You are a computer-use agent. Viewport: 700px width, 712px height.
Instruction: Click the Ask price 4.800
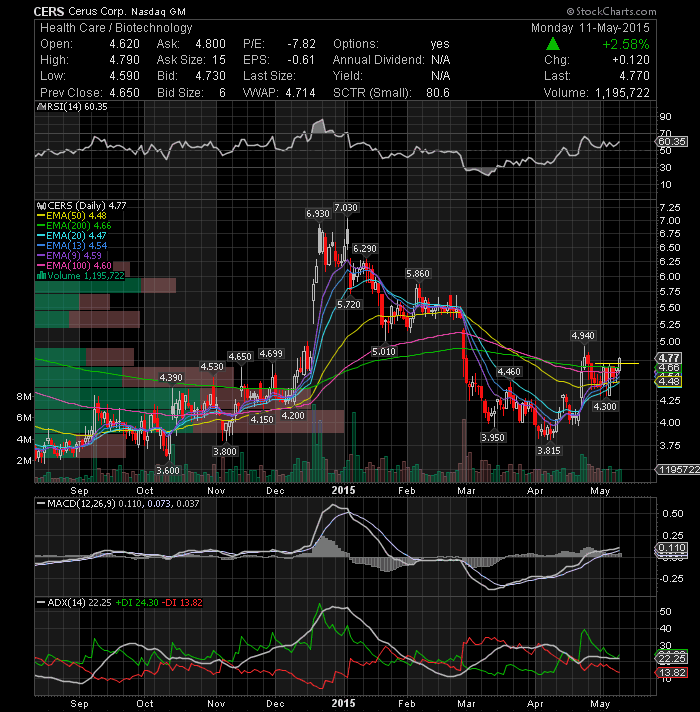tap(210, 44)
